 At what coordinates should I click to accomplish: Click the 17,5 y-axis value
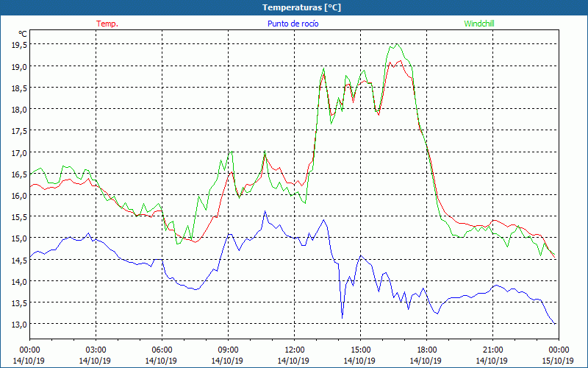click(x=19, y=131)
